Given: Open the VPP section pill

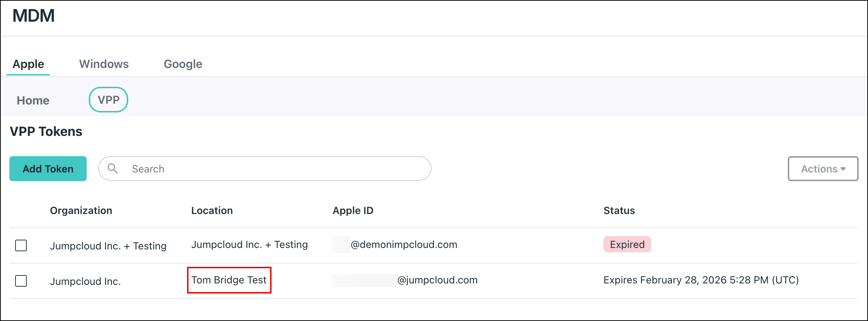Looking at the screenshot, I should (108, 100).
